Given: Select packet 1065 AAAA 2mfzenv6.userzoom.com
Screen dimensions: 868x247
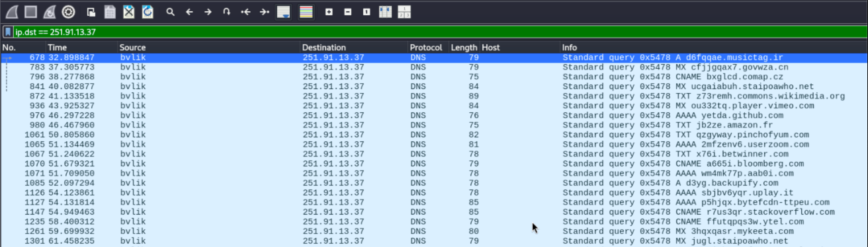Looking at the screenshot, I should (434, 145).
